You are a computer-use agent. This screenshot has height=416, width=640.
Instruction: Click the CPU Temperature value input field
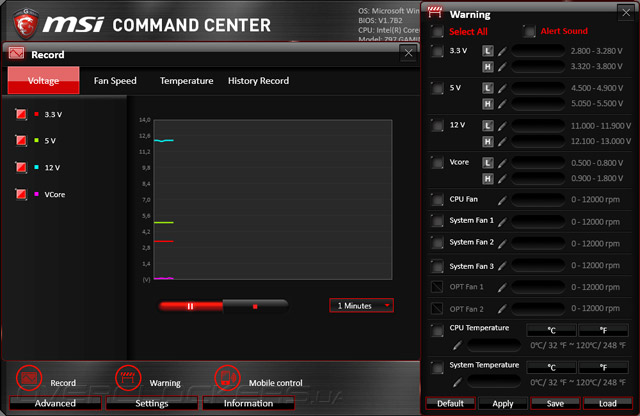click(494, 345)
